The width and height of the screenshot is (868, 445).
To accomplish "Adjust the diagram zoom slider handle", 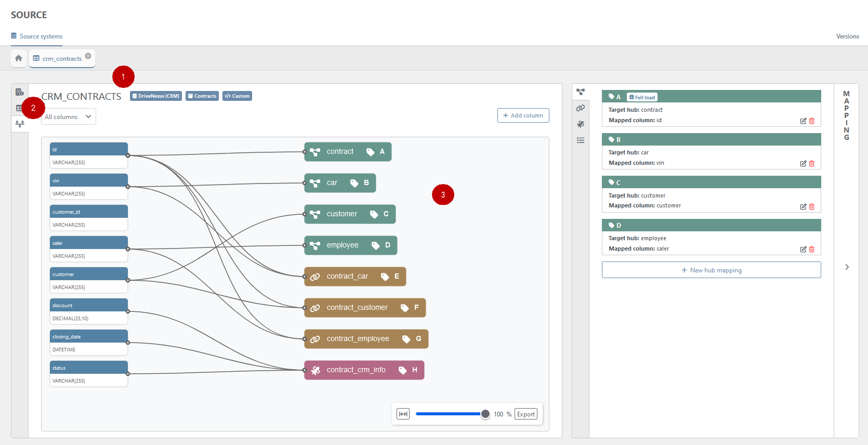I will [x=485, y=414].
